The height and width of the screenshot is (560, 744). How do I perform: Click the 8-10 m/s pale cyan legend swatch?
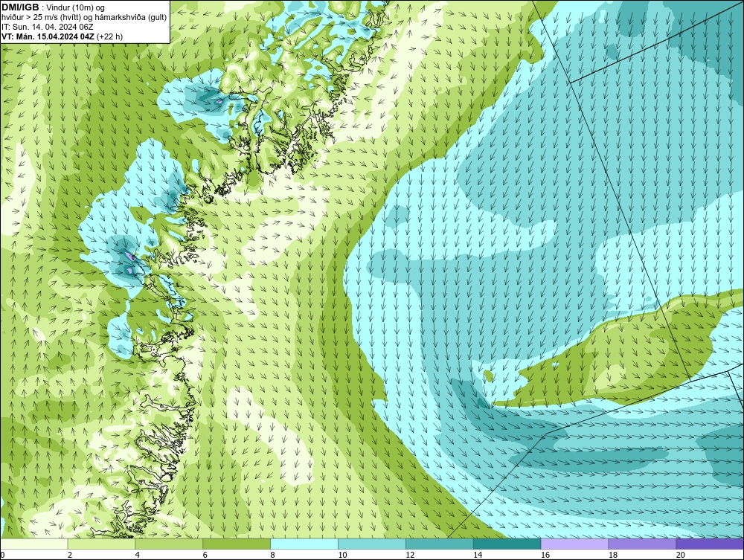[x=304, y=544]
